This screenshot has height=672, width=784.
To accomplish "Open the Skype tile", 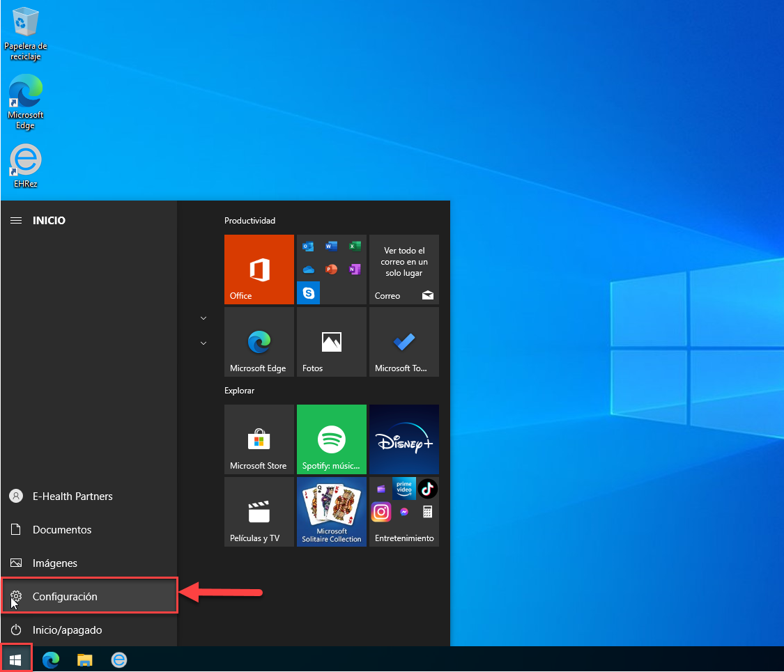I will (x=309, y=292).
